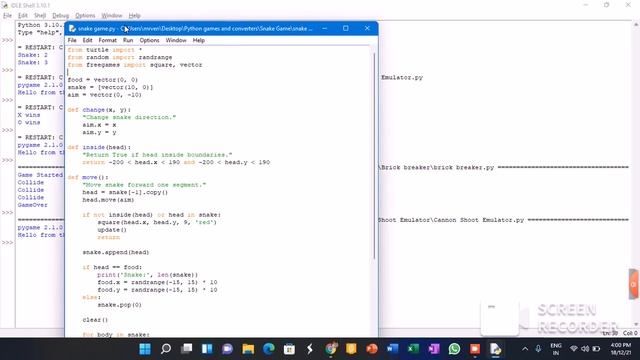Viewport: 640px width, 360px height.
Task: Click the 'clear()' code line
Action: coord(95,320)
